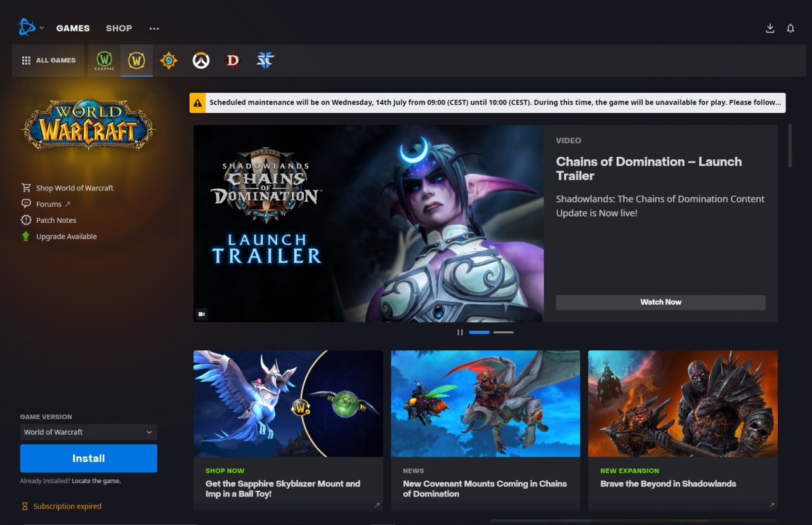
Task: Select the Hearthstone game icon
Action: 169,60
